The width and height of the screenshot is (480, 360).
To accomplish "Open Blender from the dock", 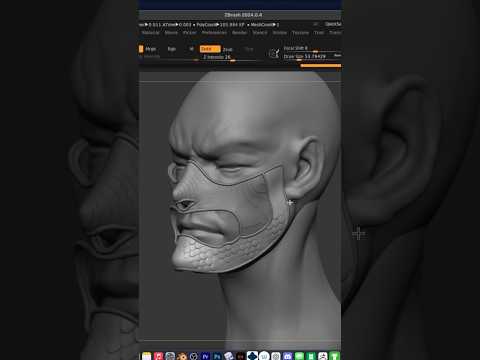I will tap(182, 356).
